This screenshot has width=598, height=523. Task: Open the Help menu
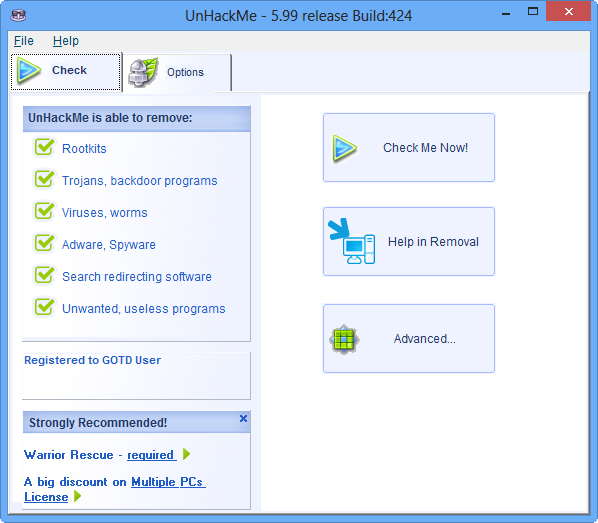click(66, 41)
